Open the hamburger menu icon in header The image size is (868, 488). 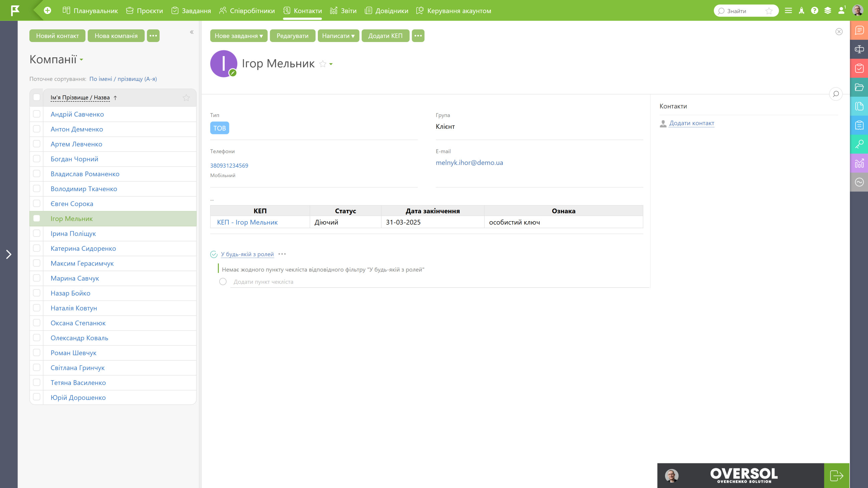pos(788,11)
